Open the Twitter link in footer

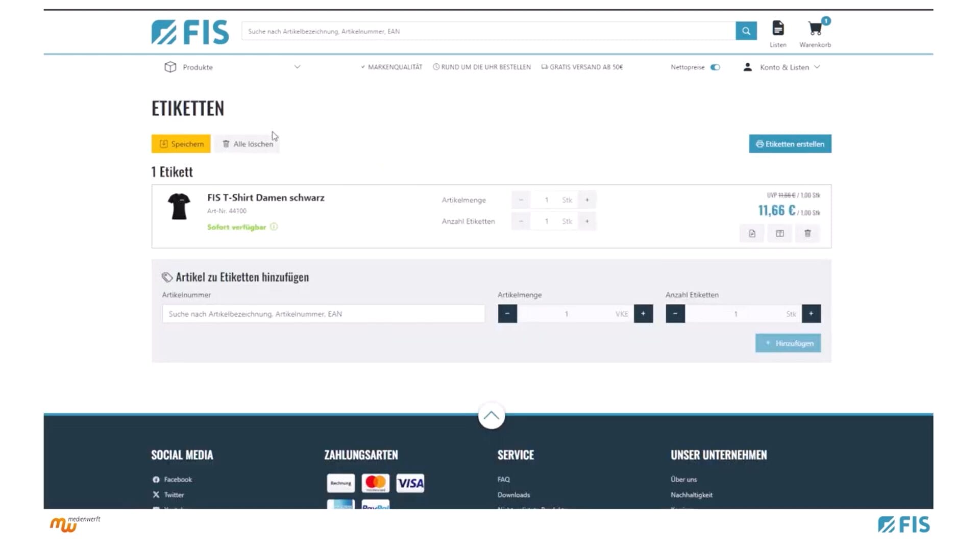point(168,495)
